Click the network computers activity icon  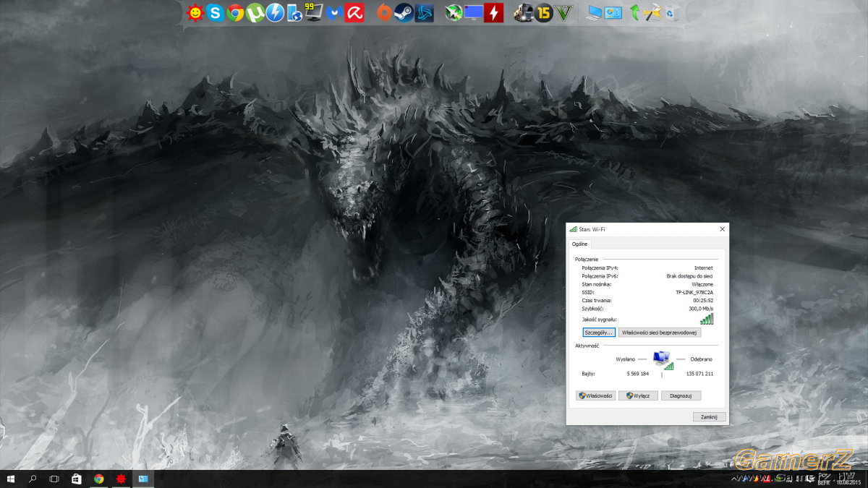click(663, 359)
